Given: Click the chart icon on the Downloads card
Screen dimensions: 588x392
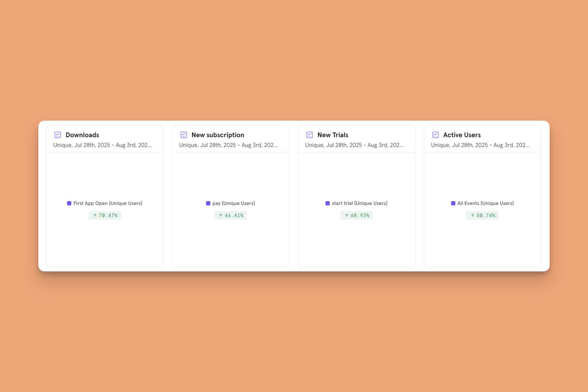Looking at the screenshot, I should [57, 135].
